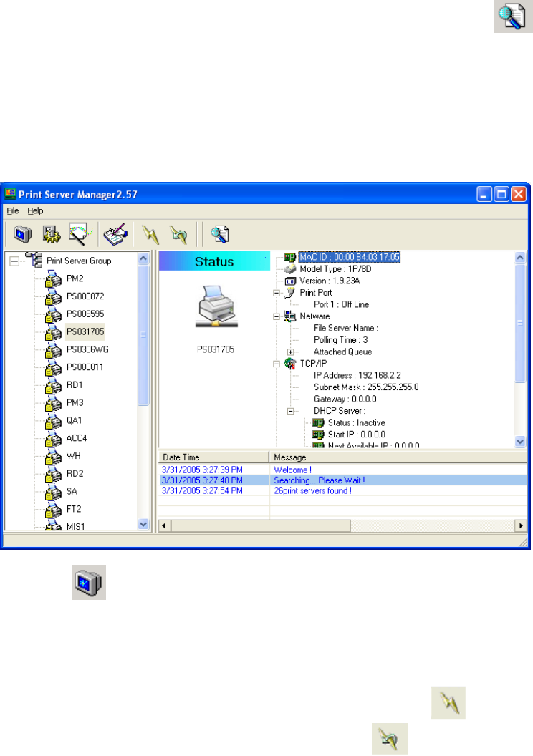The image size is (533, 756).
Task: Click the server list scroll-up arrow
Action: click(x=143, y=258)
